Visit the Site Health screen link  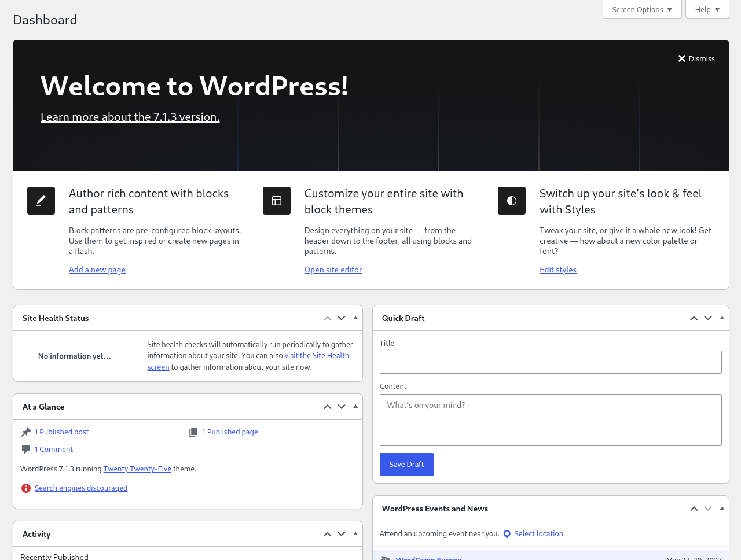point(317,356)
